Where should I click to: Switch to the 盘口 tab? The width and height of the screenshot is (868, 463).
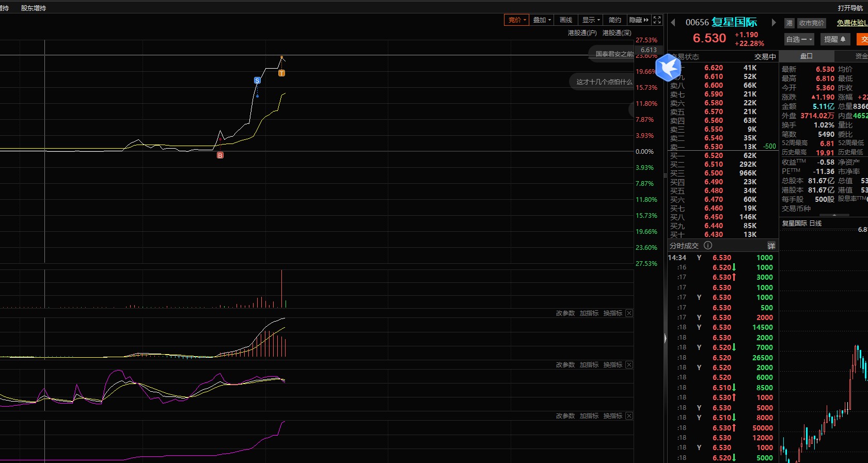(x=806, y=56)
